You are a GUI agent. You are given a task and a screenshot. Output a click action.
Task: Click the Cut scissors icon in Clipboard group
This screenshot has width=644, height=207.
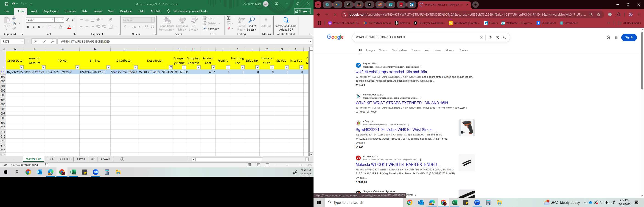14,18
